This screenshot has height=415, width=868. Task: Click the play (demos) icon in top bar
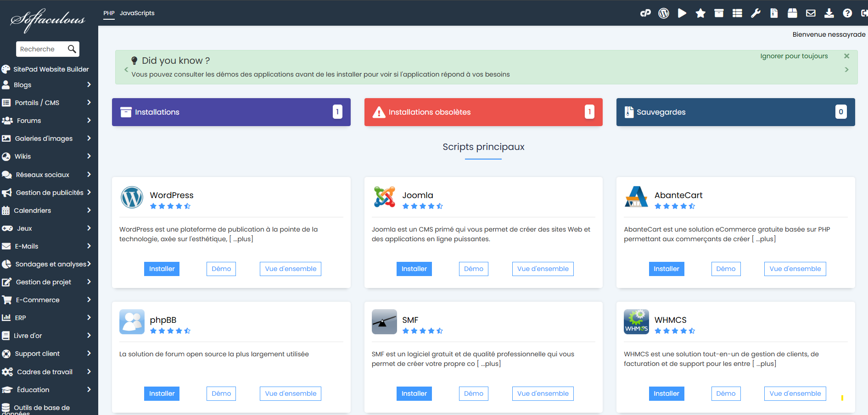(x=682, y=13)
